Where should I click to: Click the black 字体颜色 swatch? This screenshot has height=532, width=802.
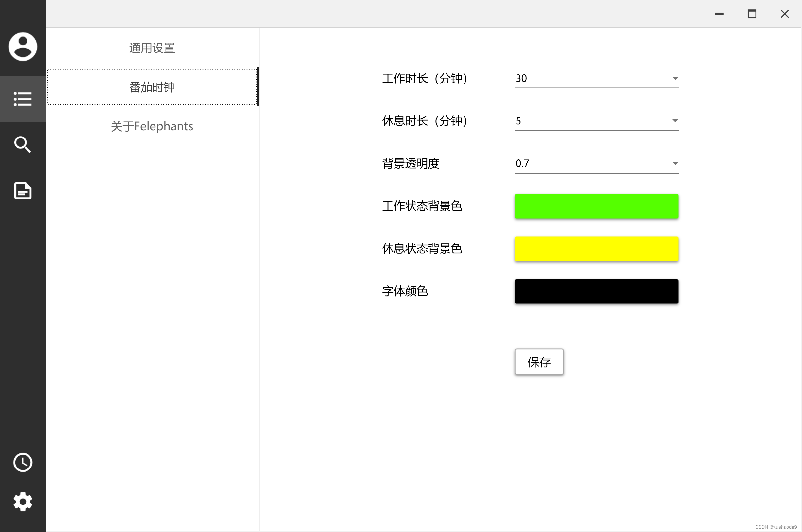click(596, 291)
